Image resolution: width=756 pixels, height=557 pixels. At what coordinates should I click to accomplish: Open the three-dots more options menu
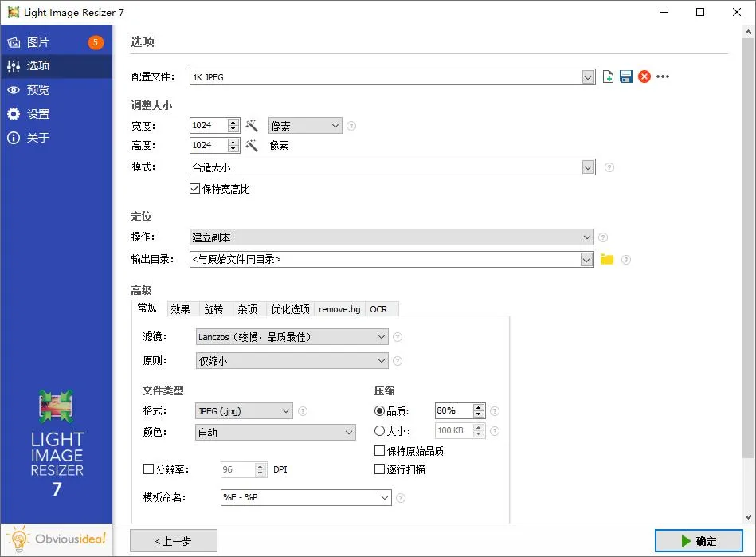click(663, 77)
